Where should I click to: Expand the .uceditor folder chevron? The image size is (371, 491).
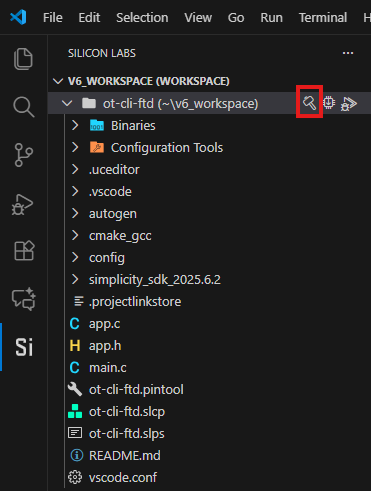[x=75, y=169]
